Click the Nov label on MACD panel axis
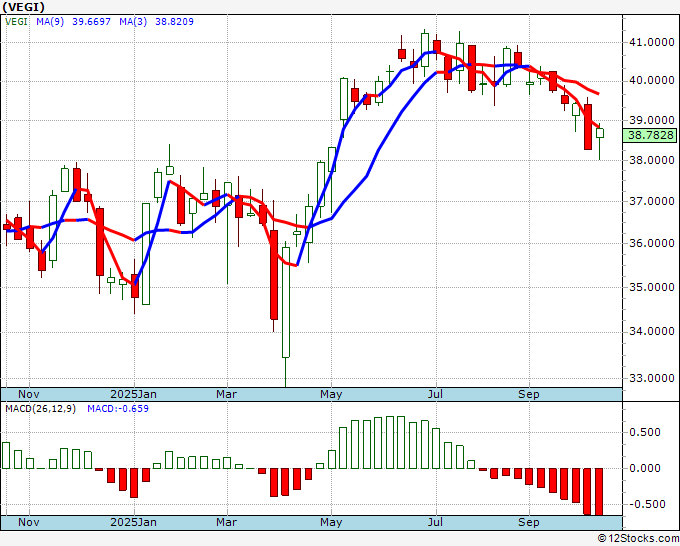The height and width of the screenshot is (546, 680). (x=29, y=522)
